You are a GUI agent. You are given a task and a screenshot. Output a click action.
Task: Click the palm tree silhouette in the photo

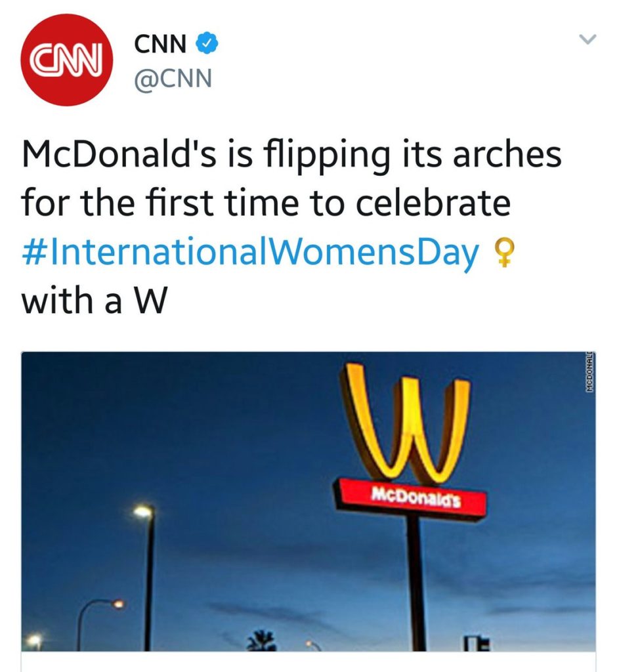261,642
